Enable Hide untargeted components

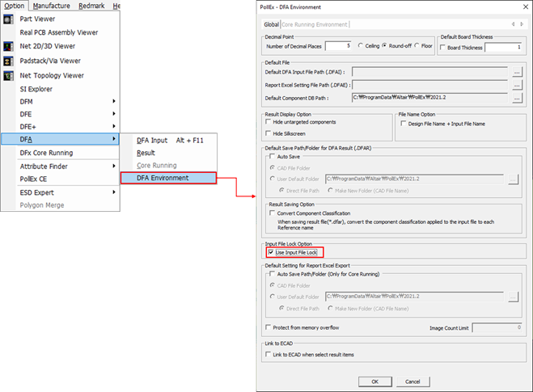pos(269,122)
